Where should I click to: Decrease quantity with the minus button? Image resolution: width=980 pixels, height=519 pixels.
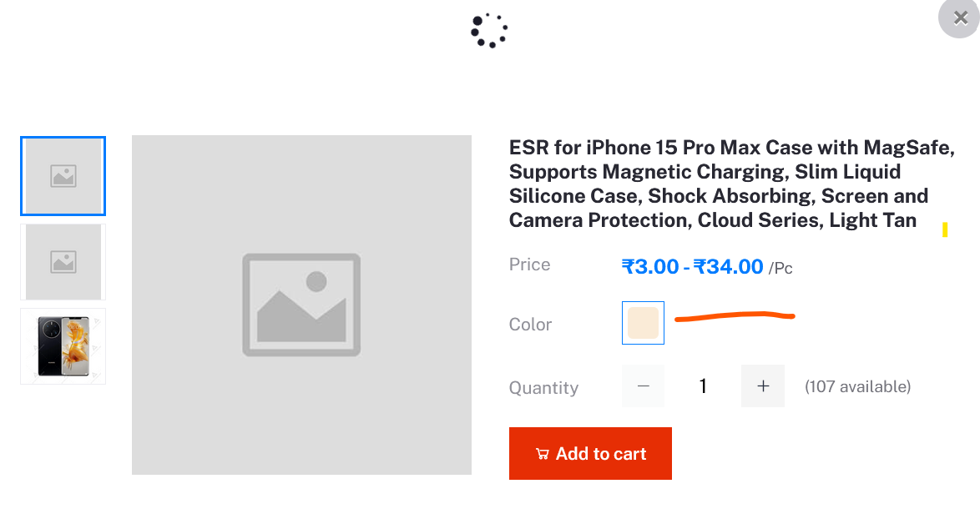[x=643, y=386]
